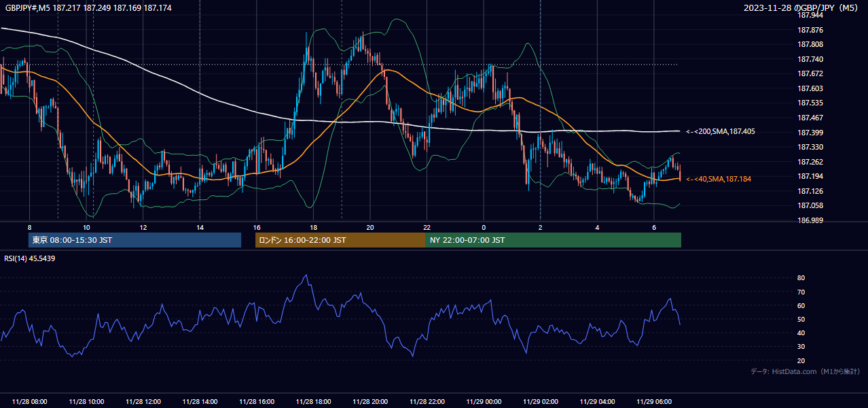Viewport: 868px width, 408px height.
Task: Click the date label 11/29 02:00
Action: click(x=541, y=402)
